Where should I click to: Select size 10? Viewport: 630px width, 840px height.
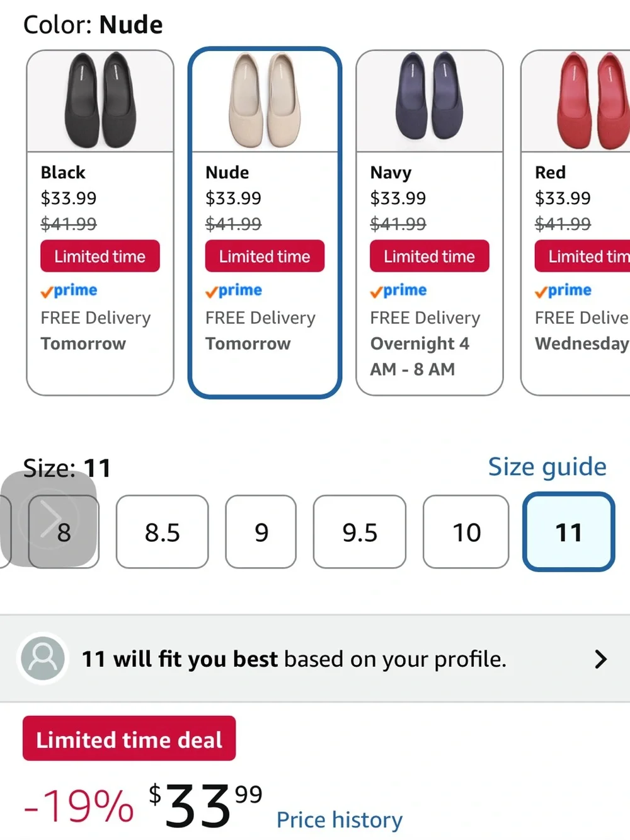[x=466, y=532]
